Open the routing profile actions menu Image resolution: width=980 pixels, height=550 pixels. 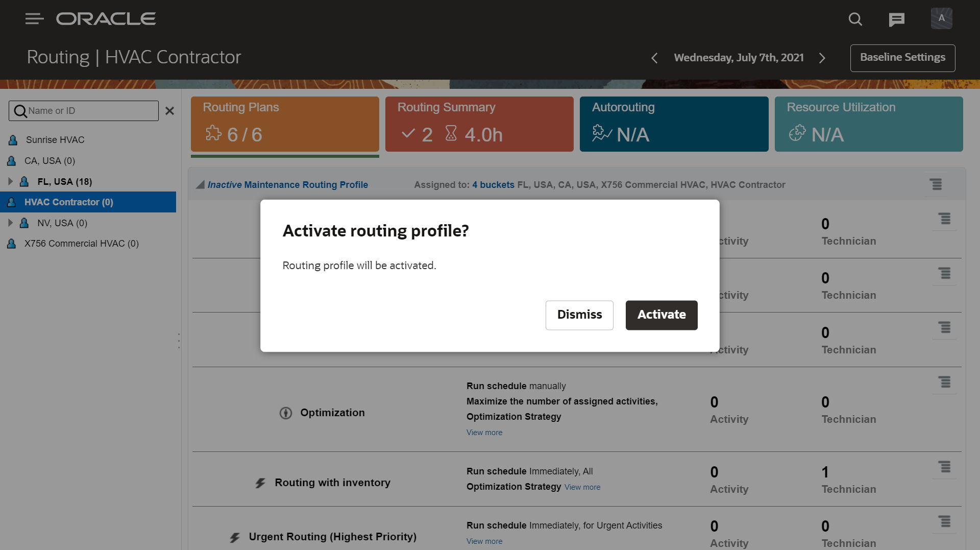pos(936,184)
